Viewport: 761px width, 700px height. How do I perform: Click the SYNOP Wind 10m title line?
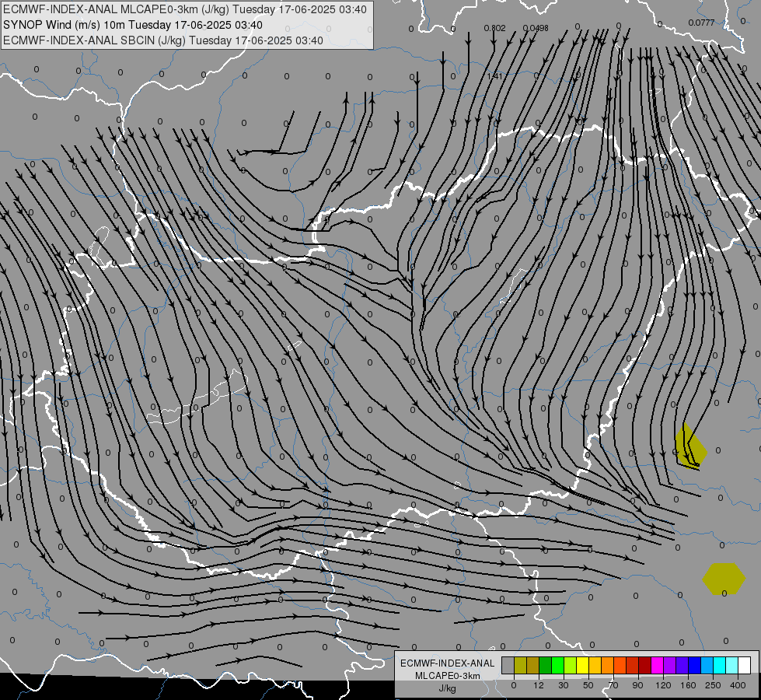tap(133, 25)
